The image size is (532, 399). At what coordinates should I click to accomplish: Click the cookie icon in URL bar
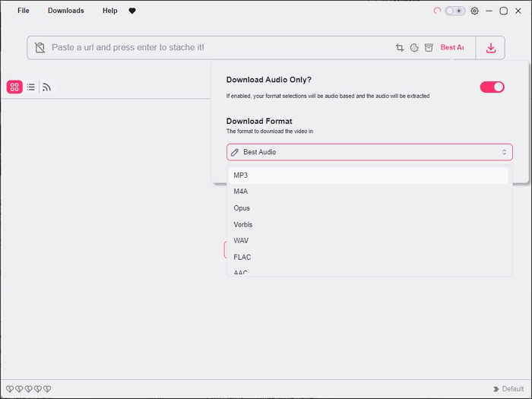point(414,48)
